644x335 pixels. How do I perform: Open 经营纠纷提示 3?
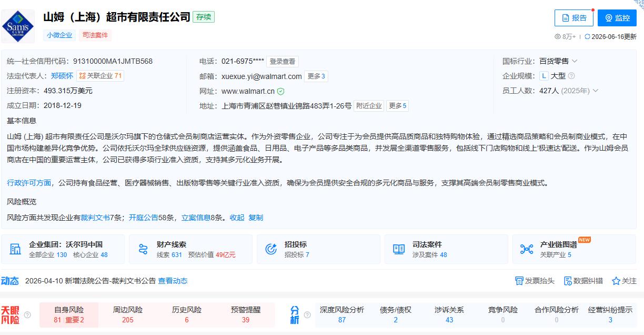click(610, 314)
